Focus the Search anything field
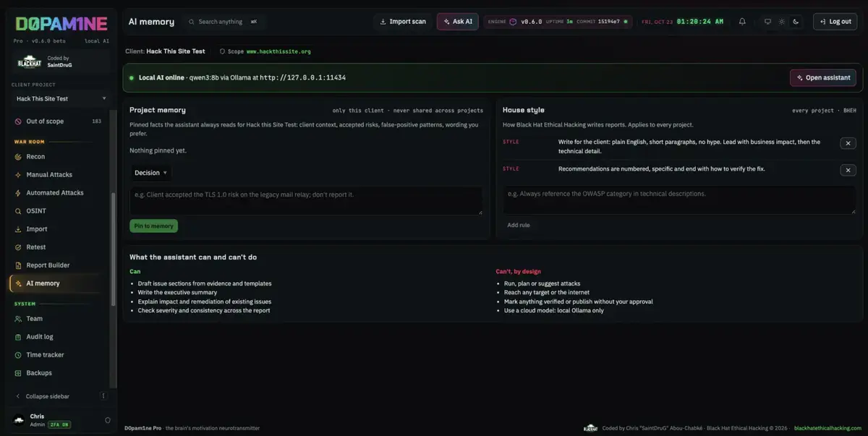The image size is (868, 436). tap(224, 22)
